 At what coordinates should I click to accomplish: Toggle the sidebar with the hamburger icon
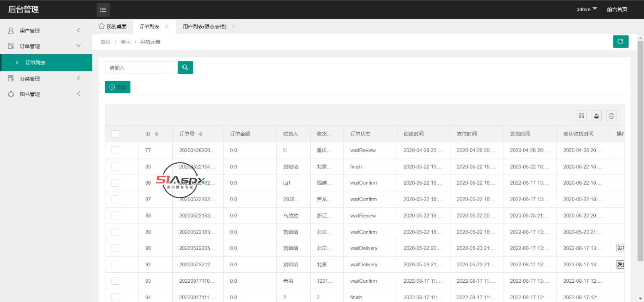(103, 10)
